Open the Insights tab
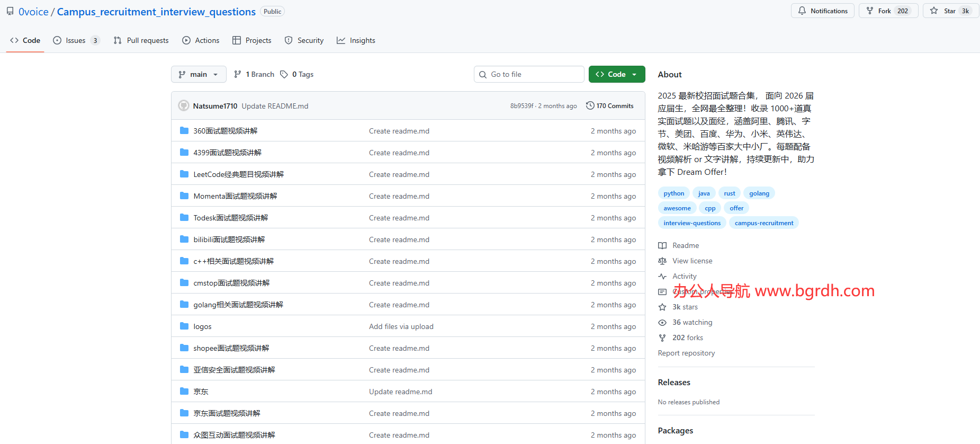 [356, 41]
